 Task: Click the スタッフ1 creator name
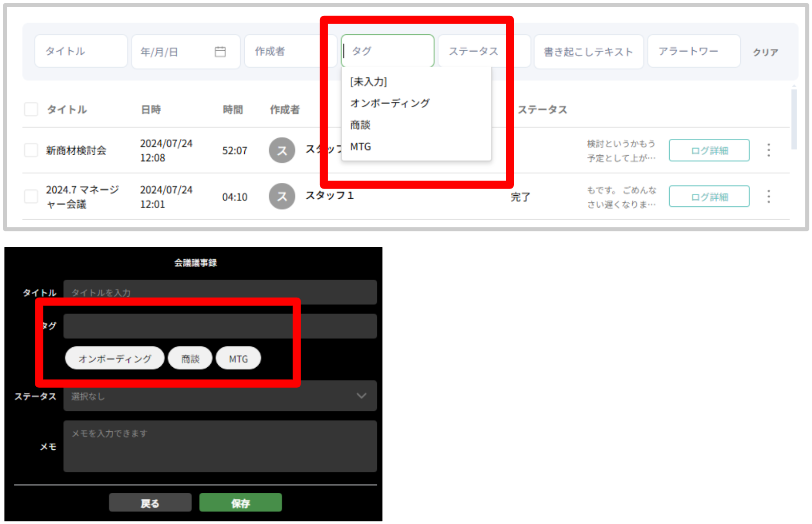click(330, 196)
